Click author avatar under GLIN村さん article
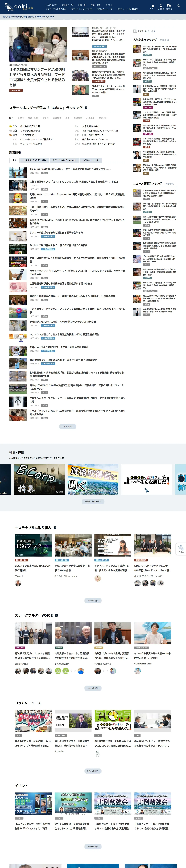The image size is (186, 868). click(x=137, y=671)
